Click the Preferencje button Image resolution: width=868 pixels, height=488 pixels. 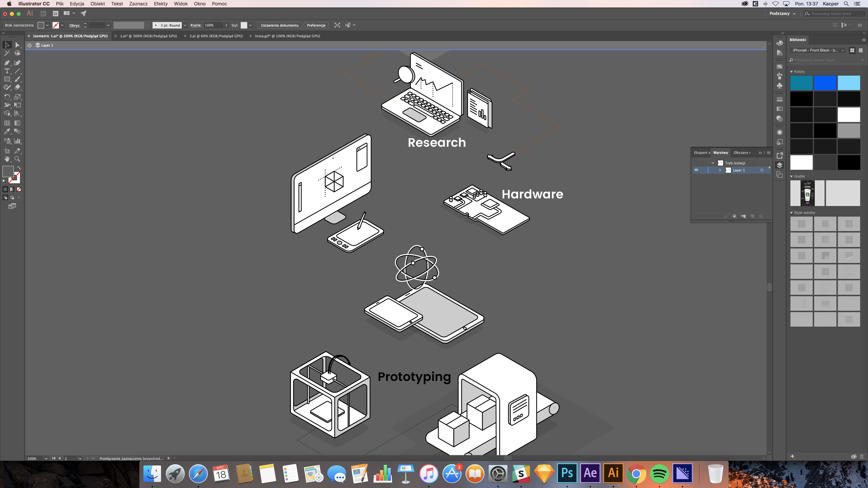coord(316,25)
